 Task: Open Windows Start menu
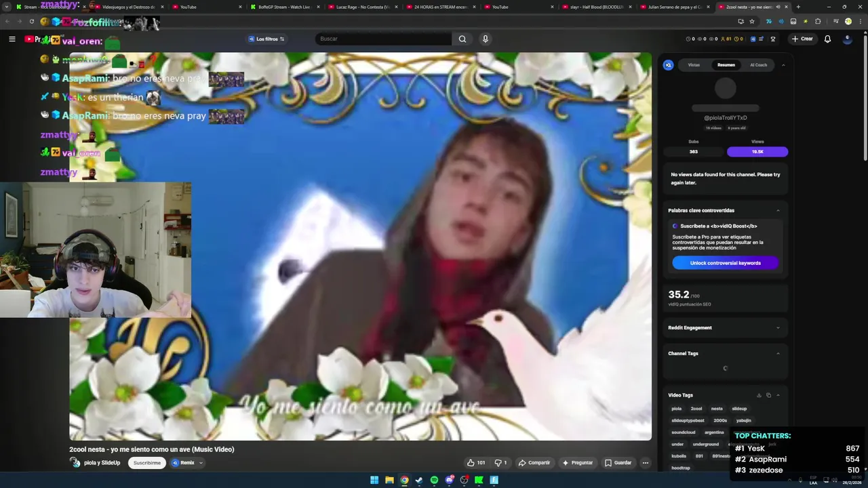click(374, 480)
